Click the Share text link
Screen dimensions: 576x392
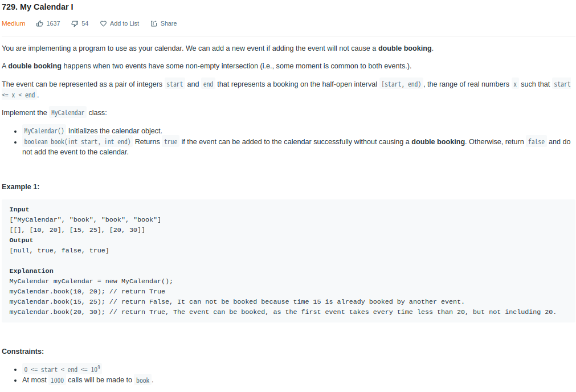[169, 23]
